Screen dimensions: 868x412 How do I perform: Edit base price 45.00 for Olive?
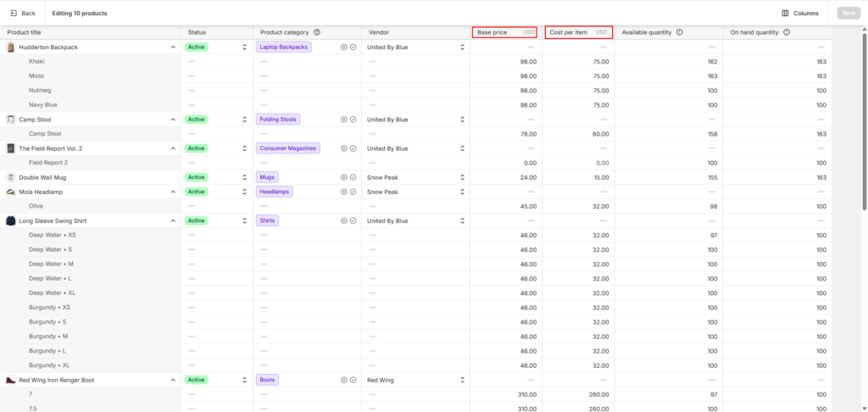(x=506, y=206)
